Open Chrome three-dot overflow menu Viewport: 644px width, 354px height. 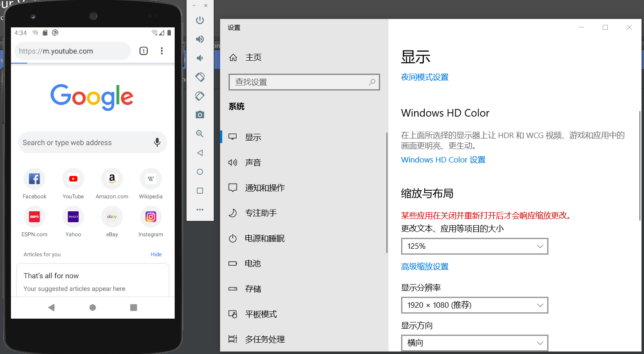point(162,51)
